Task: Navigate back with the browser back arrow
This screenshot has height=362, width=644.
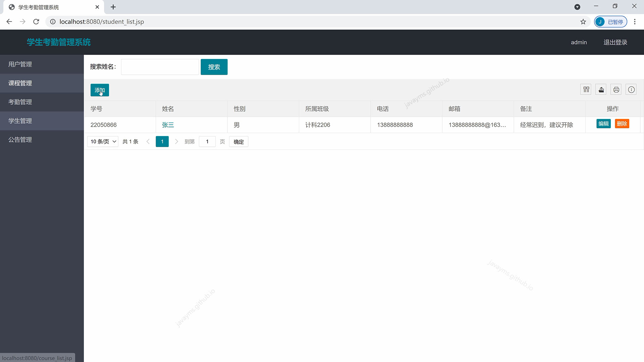Action: [x=9, y=21]
